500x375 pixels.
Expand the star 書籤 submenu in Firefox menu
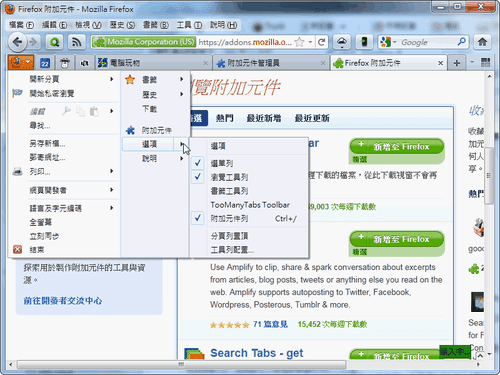(x=155, y=79)
